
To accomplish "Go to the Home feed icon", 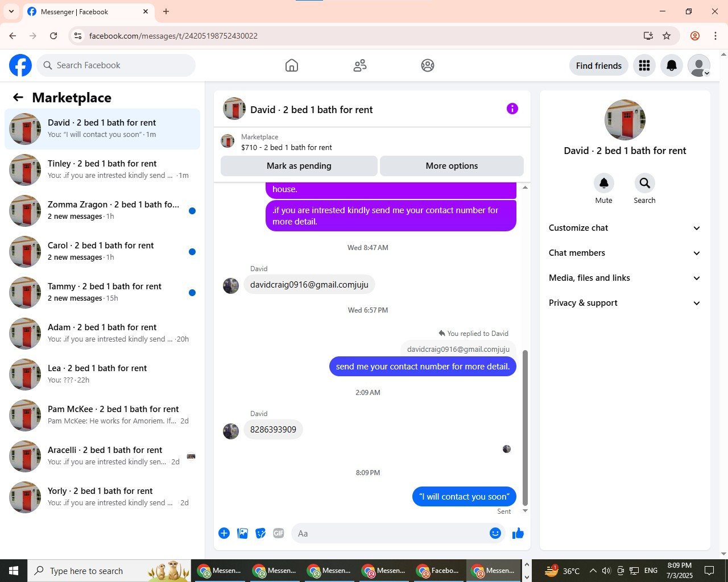I will pyautogui.click(x=292, y=65).
